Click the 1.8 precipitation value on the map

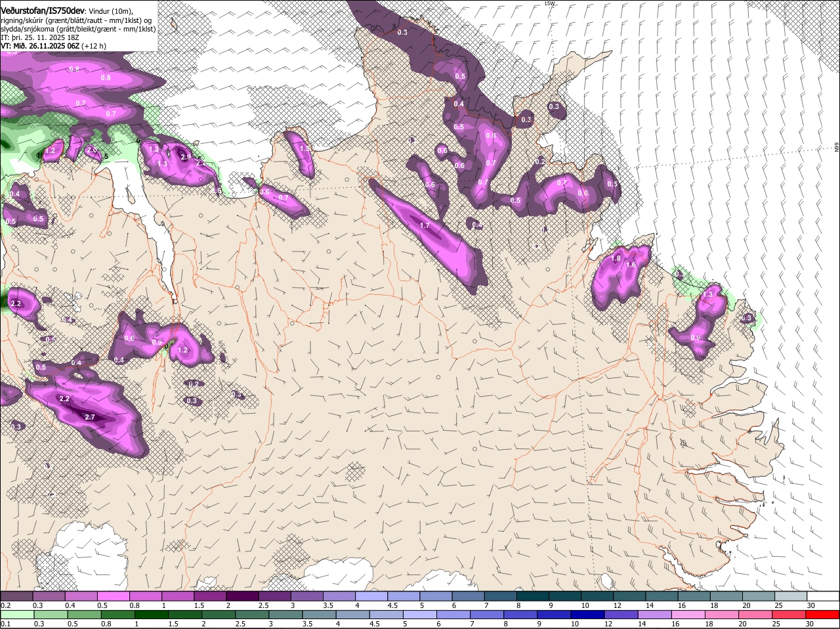(x=616, y=259)
